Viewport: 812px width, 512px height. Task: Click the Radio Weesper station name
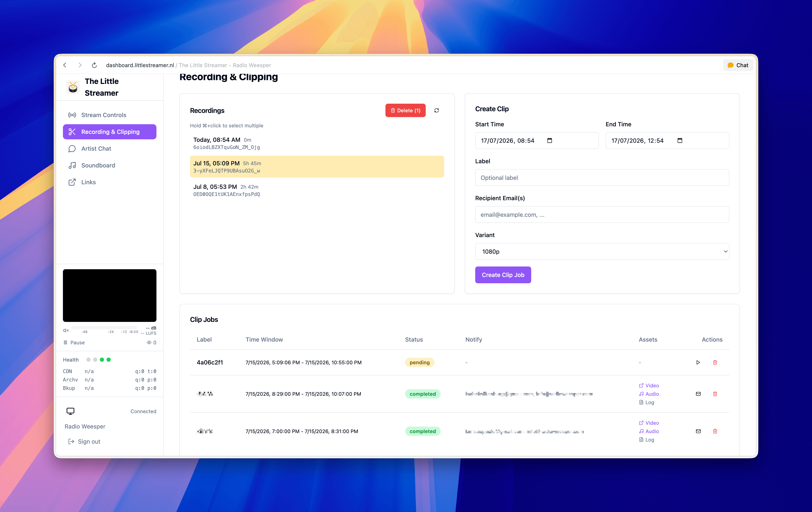85,426
